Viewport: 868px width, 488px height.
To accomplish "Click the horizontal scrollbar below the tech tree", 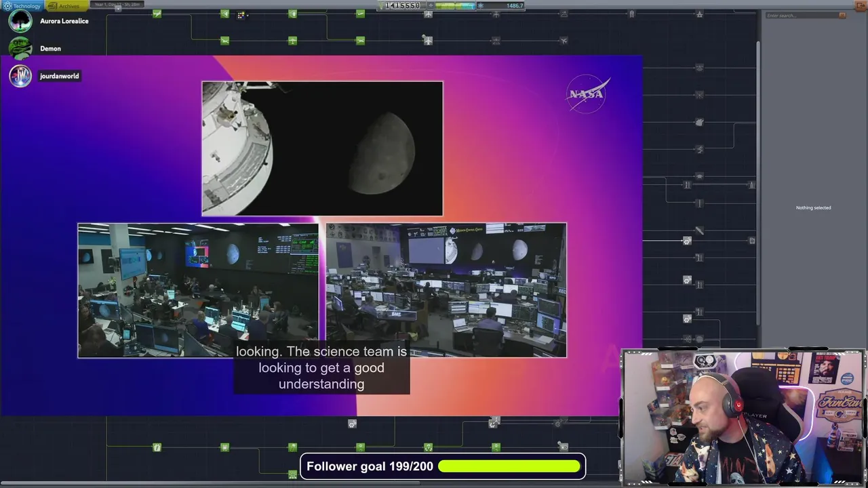I will click(210, 483).
